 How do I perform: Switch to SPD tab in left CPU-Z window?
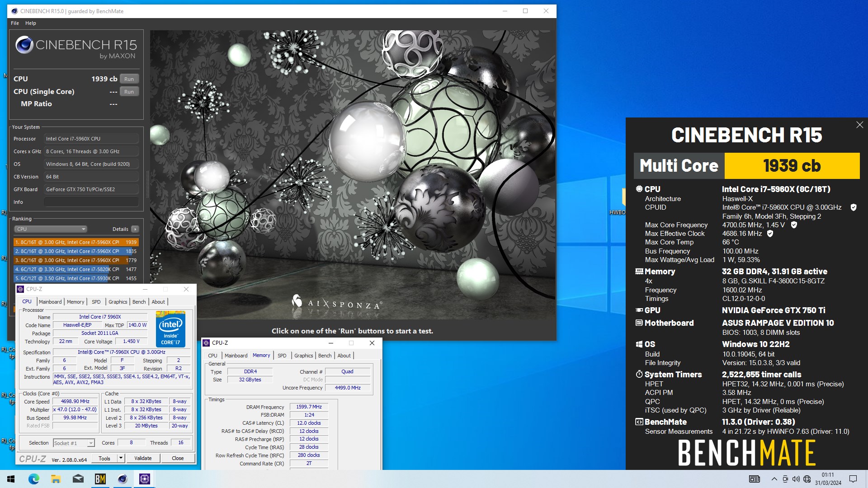96,302
